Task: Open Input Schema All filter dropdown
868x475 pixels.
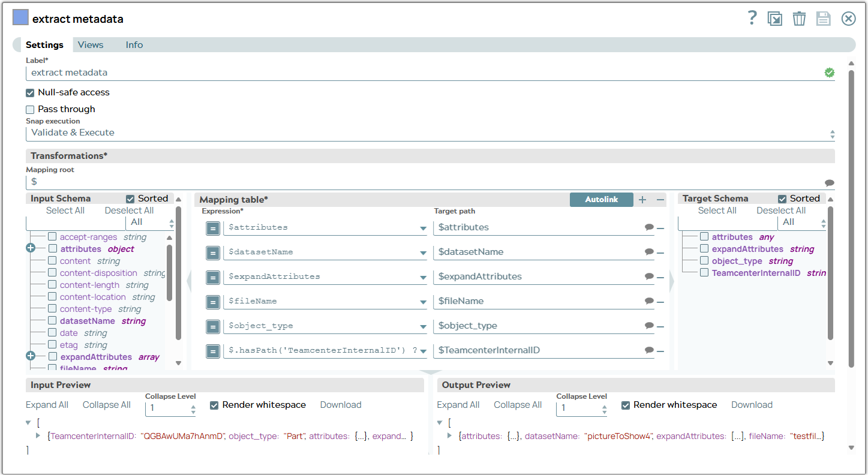Action: (151, 223)
